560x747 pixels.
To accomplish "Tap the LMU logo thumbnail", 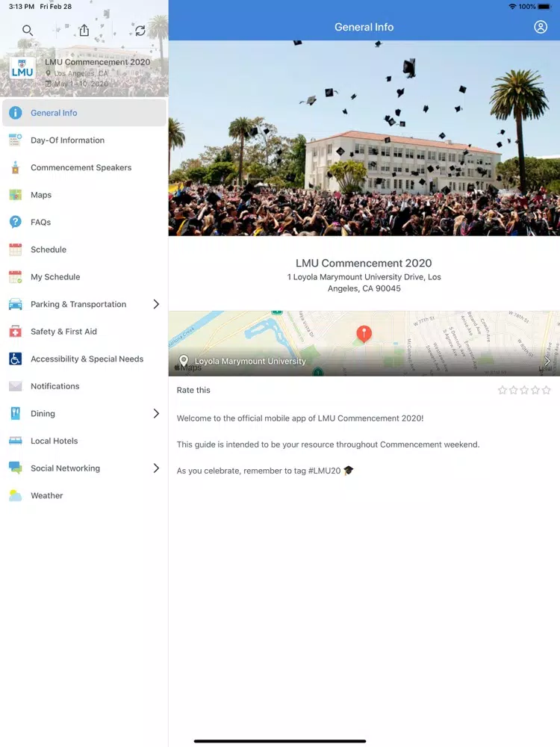I will coord(22,69).
